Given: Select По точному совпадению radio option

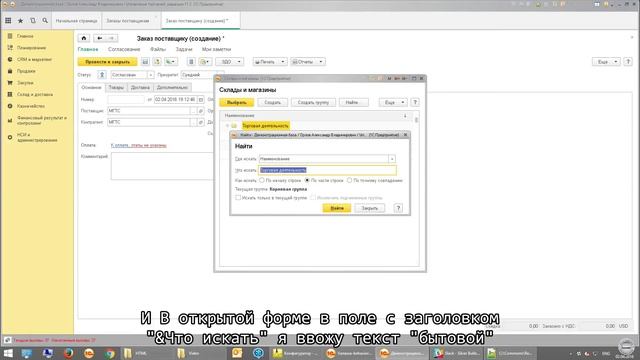Looking at the screenshot, I should [x=349, y=180].
